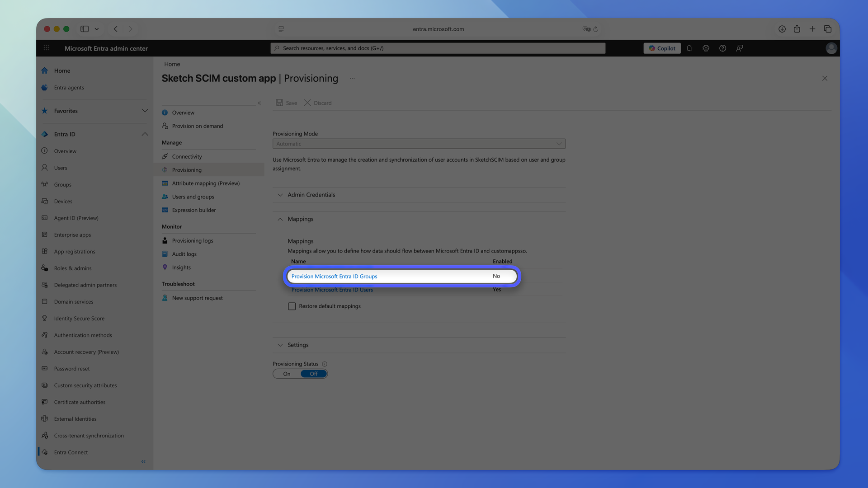The image size is (868, 488).
Task: Click the feedback person icon
Action: [x=739, y=48]
